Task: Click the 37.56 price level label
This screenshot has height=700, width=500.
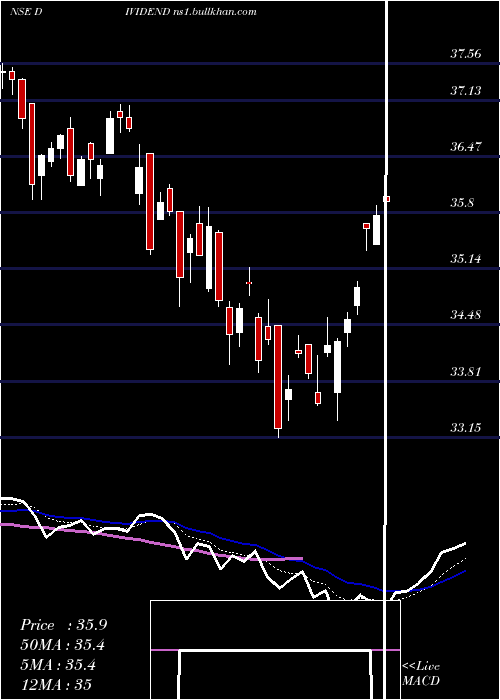Action: (x=466, y=54)
